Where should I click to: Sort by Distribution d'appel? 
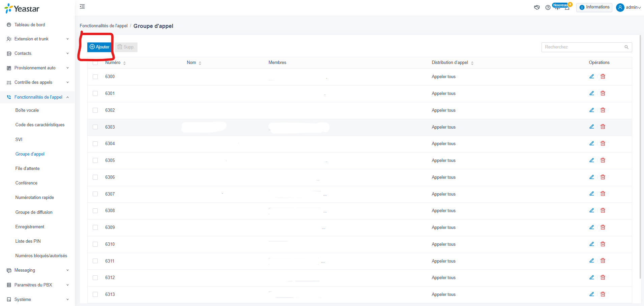[472, 63]
